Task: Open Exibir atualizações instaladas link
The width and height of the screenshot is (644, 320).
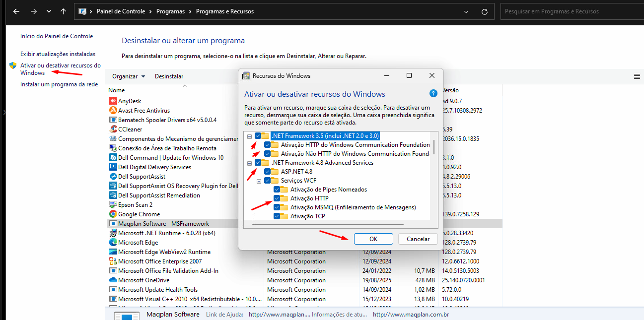Action: (x=58, y=54)
